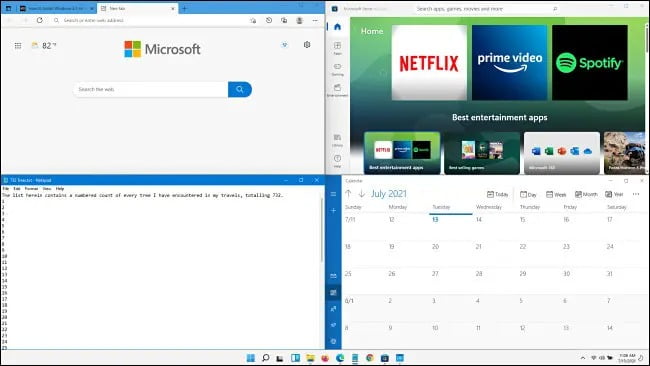
Task: Go to next month with down arrow
Action: [x=361, y=194]
